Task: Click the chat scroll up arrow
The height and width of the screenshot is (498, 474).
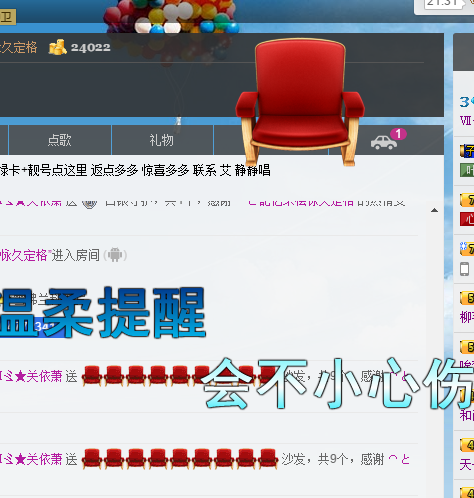Action: point(434,210)
